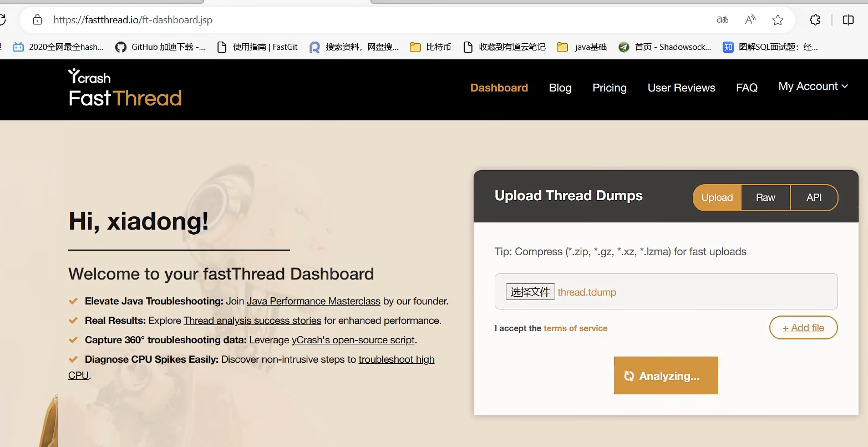Click the Upload Thread Dumps heading

pyautogui.click(x=568, y=196)
